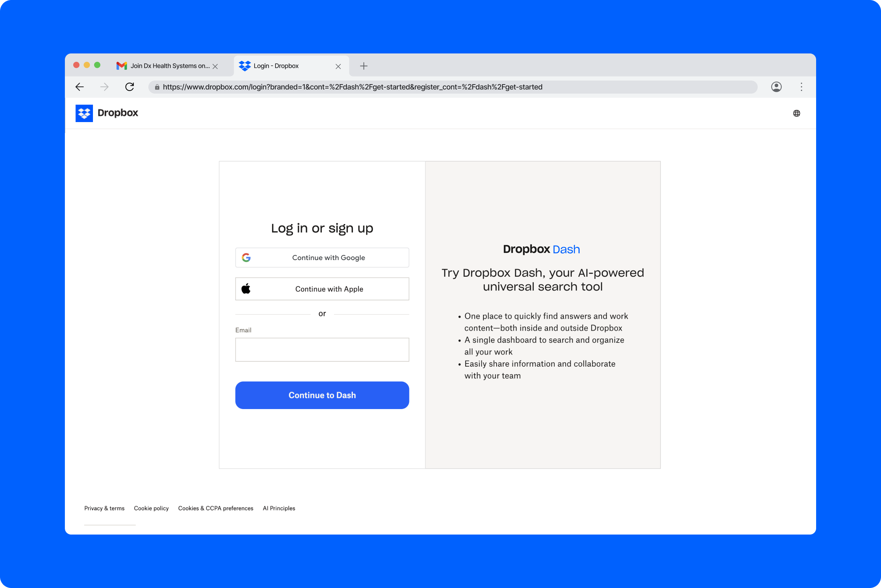Click 'Continue to Dash' button
The width and height of the screenshot is (881, 588).
click(x=322, y=395)
